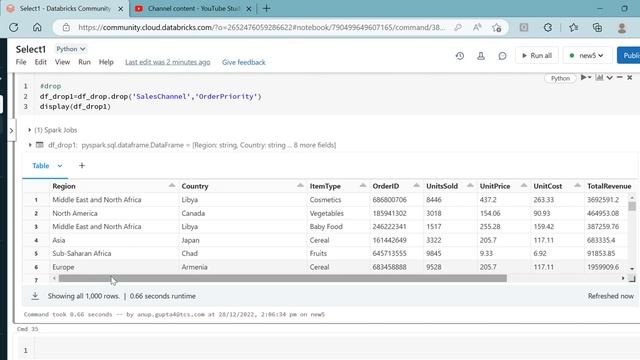Click into empty Cmd 35 code cell

pos(335,350)
